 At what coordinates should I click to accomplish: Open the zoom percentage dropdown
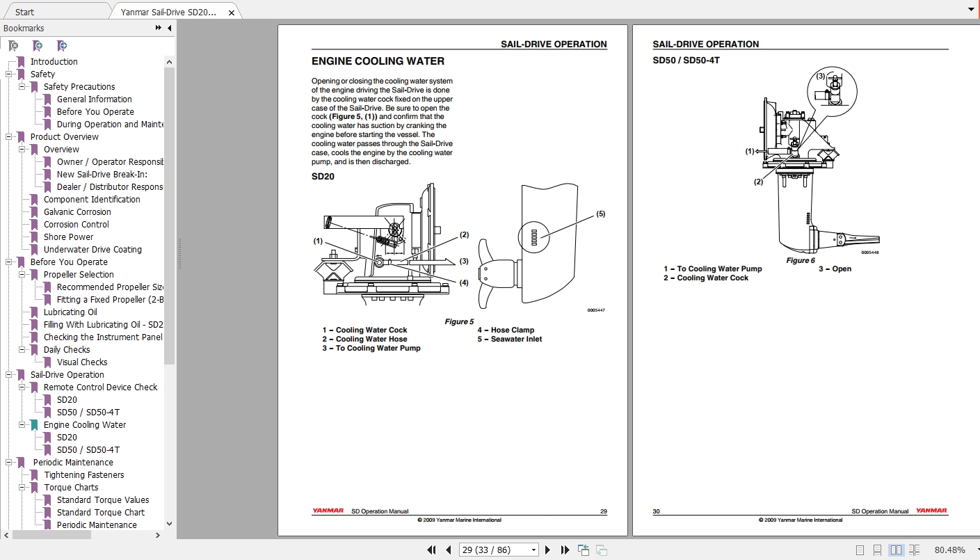[972, 550]
